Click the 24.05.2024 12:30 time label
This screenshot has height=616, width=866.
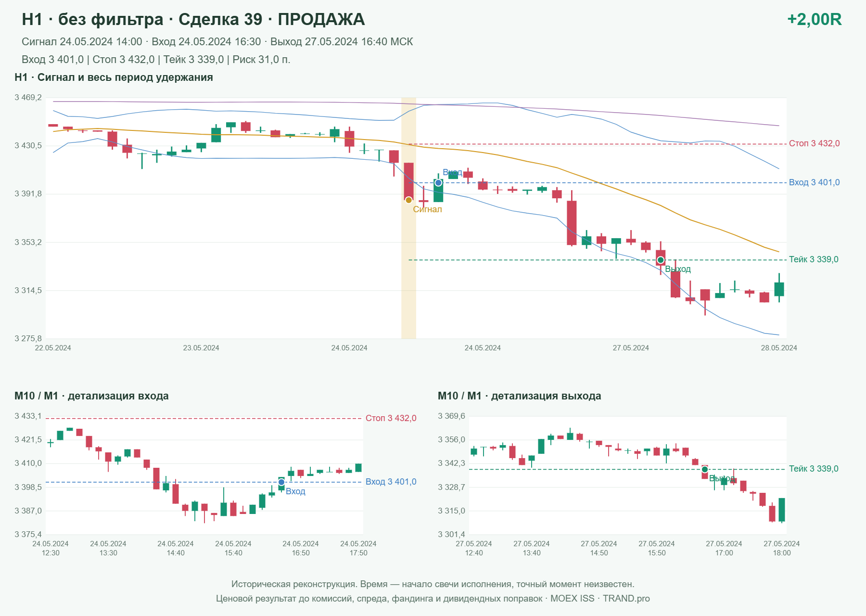click(x=51, y=548)
